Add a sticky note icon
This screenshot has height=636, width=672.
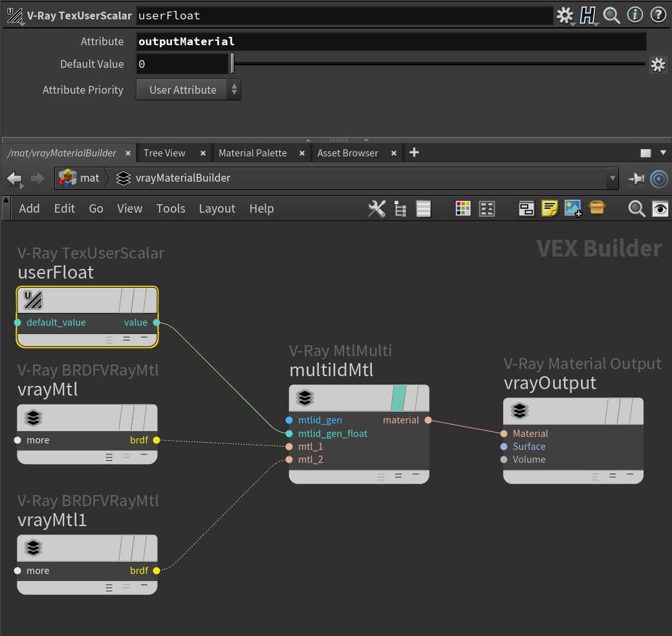tap(549, 209)
